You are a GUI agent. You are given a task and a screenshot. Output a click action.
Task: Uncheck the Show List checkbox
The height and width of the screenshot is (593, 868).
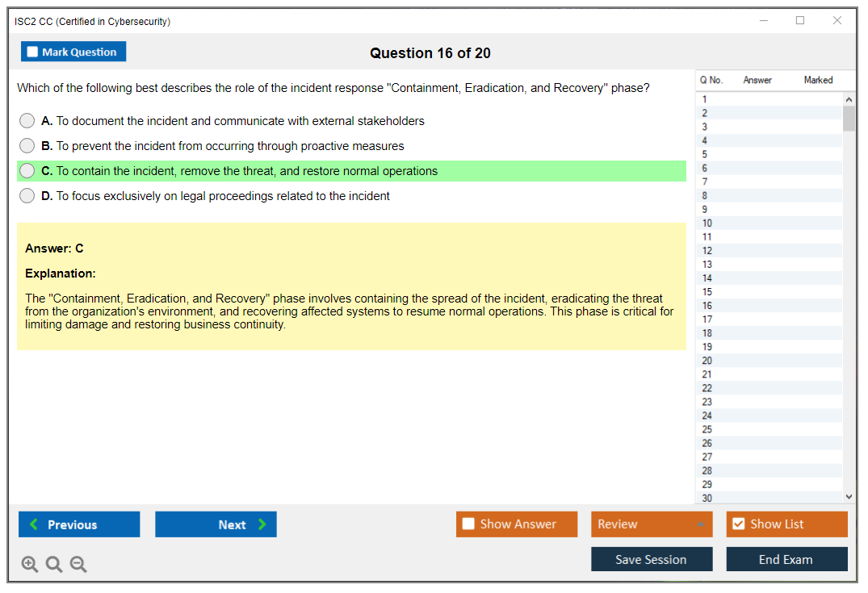[x=738, y=524]
